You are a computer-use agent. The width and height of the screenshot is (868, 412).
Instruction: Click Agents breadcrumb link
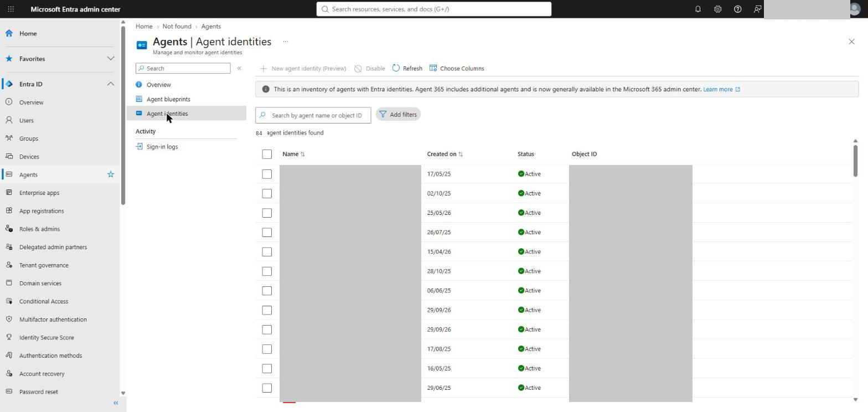click(211, 26)
